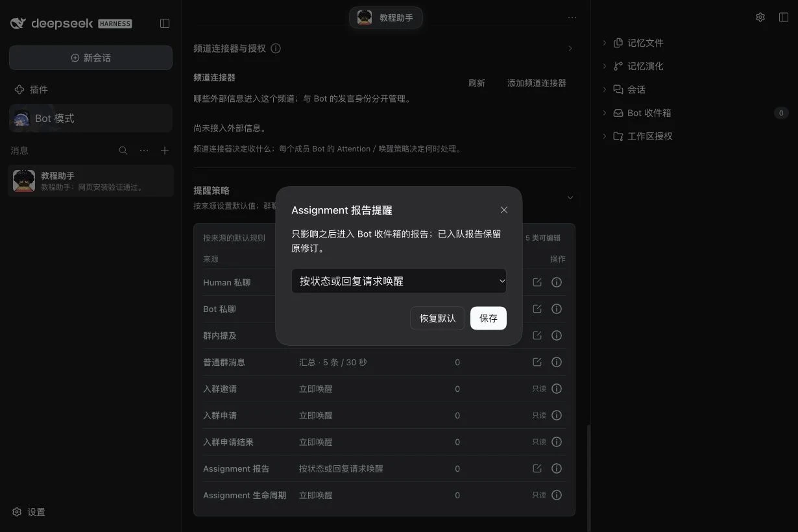Show info for 入群邀请 rule

(557, 389)
